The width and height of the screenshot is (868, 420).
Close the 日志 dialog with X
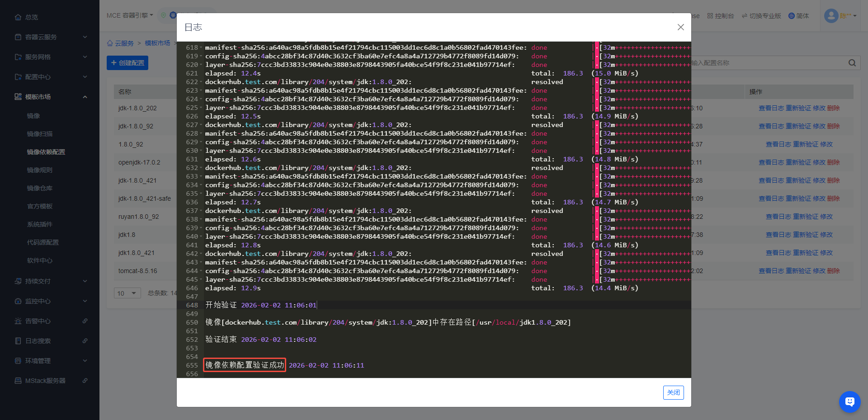point(680,27)
